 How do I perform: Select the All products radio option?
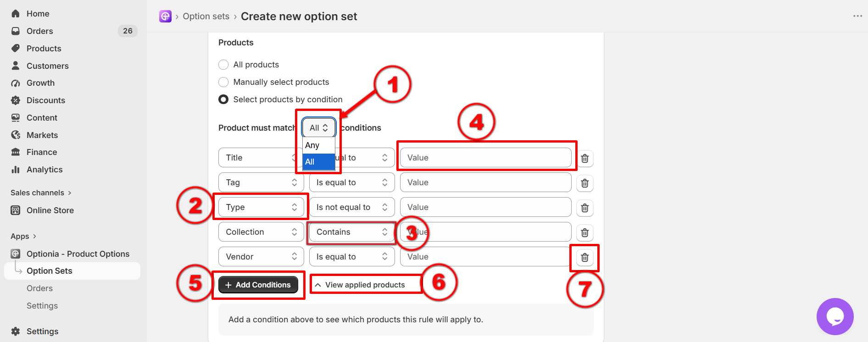(x=223, y=65)
